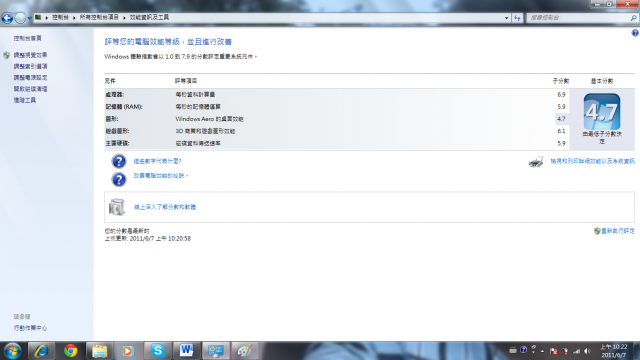Click the keyboard input method tray icon

point(513,350)
